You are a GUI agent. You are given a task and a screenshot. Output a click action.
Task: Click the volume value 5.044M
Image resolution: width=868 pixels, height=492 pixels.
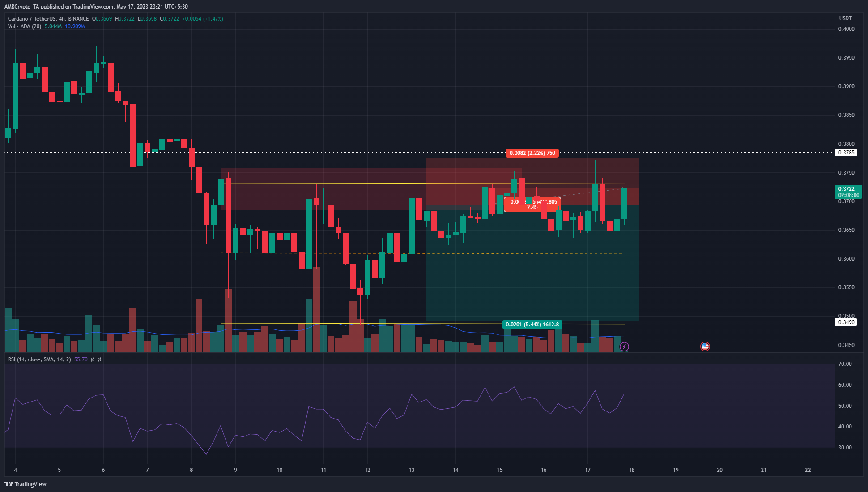point(53,26)
